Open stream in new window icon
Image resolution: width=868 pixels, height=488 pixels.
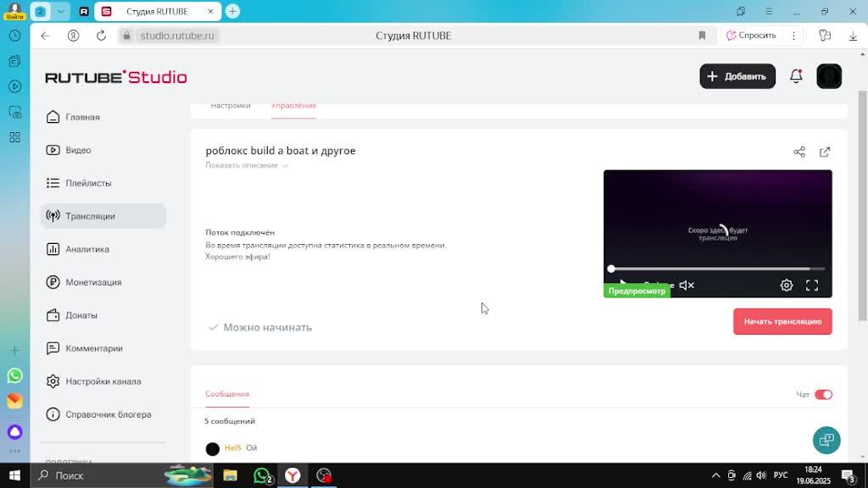click(x=825, y=152)
